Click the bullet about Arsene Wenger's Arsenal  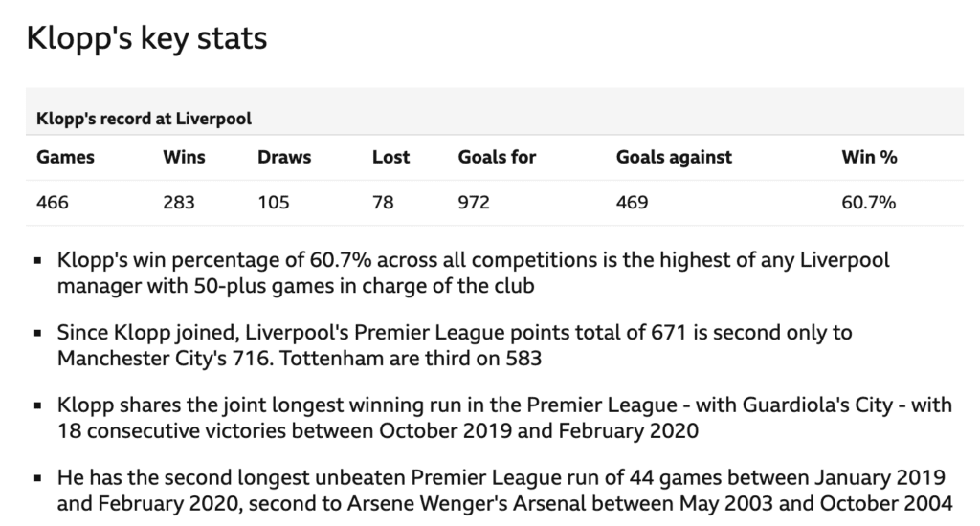point(504,491)
